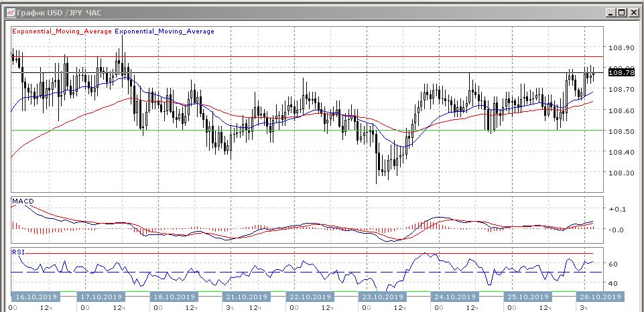Close the USD/JPY chart window
Image resolution: width=644 pixels, height=312 pixels.
tap(633, 13)
